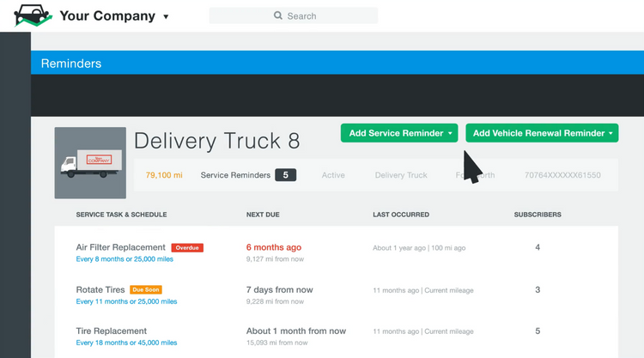Click the car logo icon
This screenshot has height=358, width=644.
(x=33, y=15)
